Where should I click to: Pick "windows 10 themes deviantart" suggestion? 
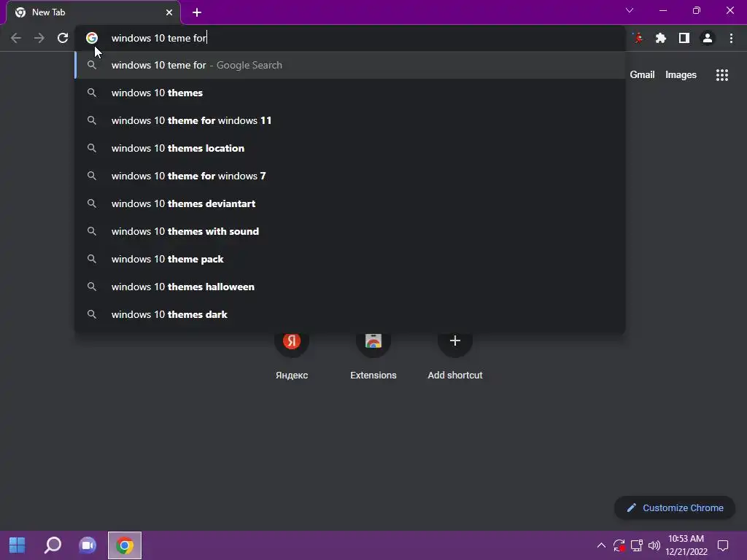(350, 203)
